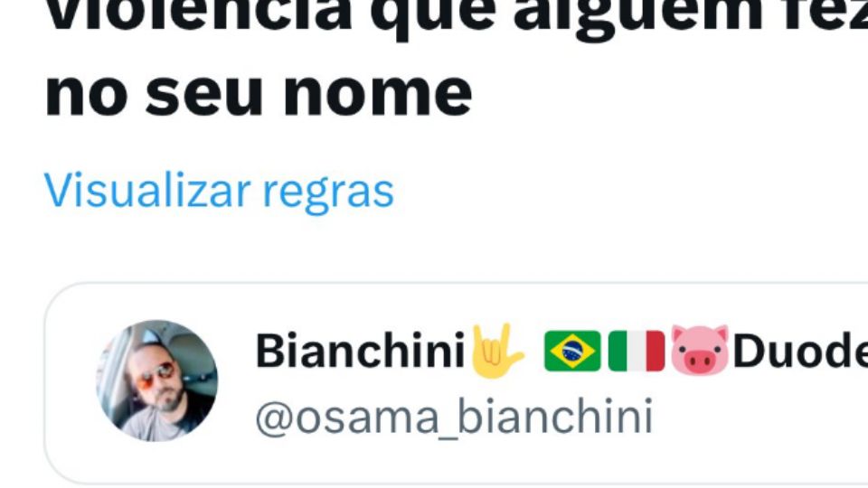Click the word 'que' in the heading
Viewport: 868px width, 488px height.
(433, 18)
